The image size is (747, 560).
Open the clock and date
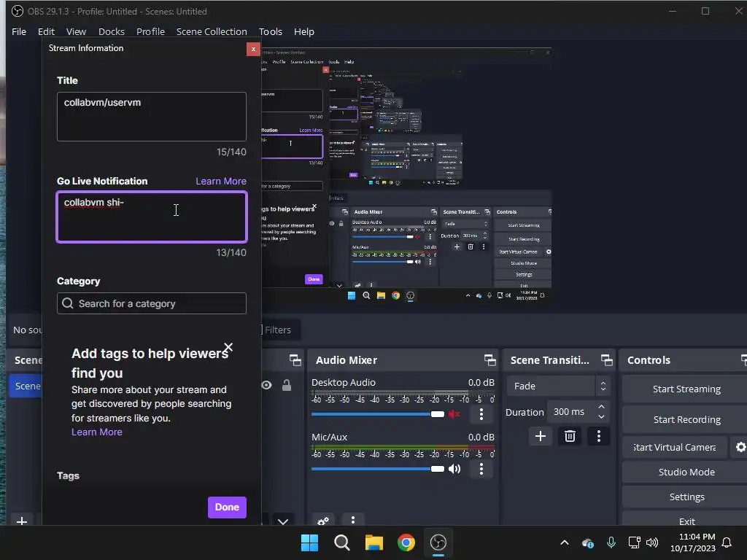click(x=693, y=542)
